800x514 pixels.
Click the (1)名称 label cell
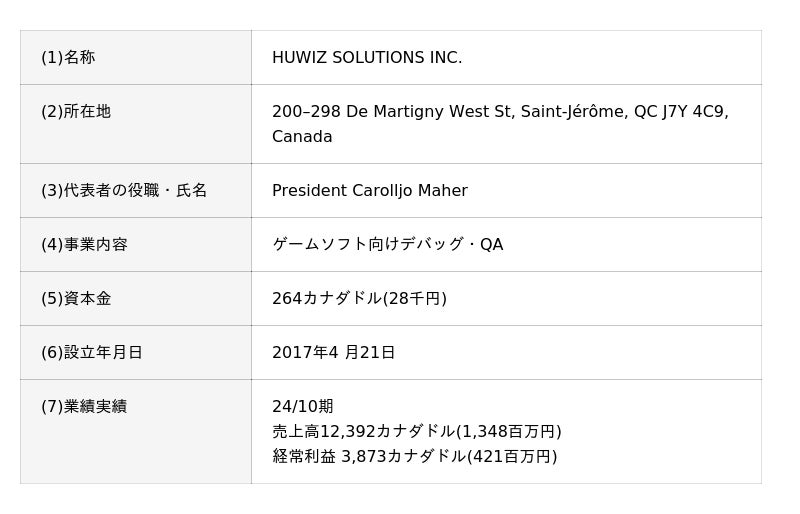68,58
